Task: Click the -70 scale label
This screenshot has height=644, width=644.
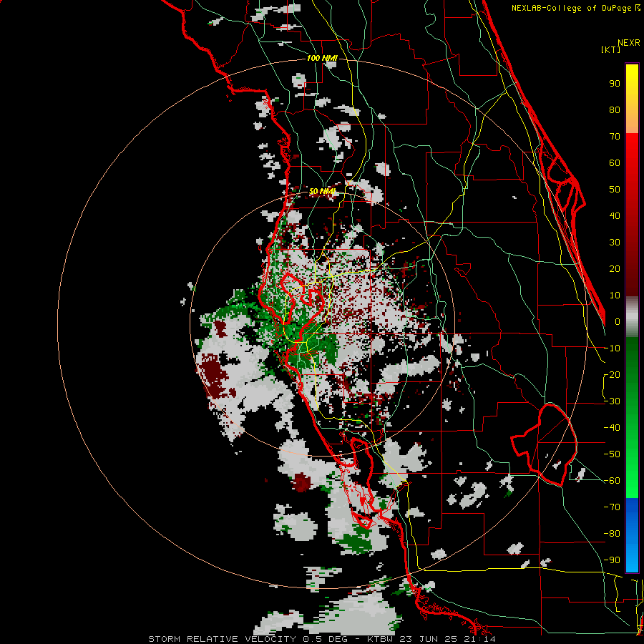Action: (612, 507)
